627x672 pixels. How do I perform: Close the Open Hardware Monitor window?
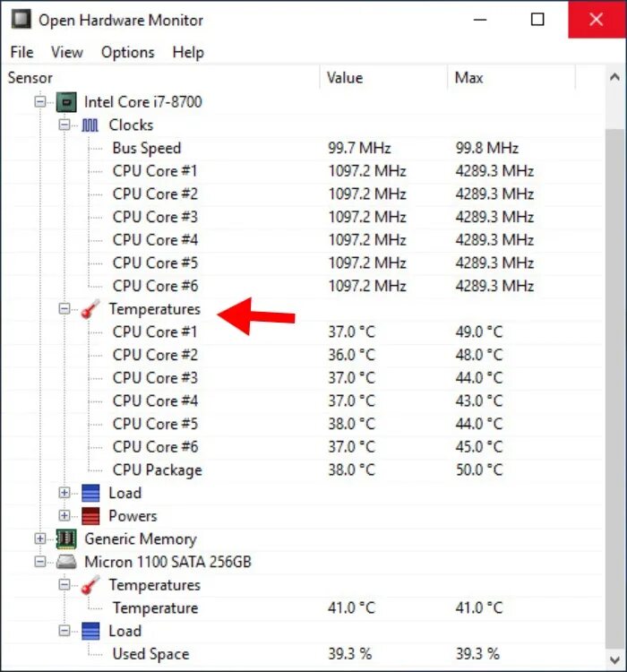[x=597, y=20]
